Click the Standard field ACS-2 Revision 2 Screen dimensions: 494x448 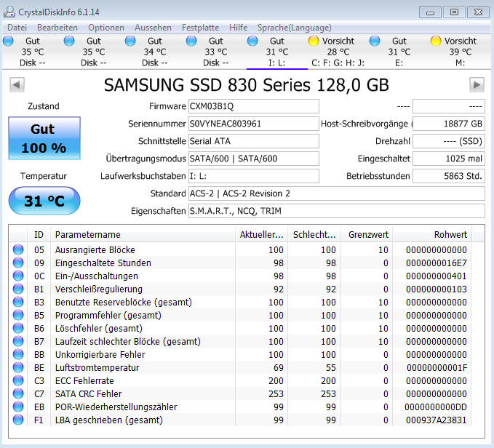[x=336, y=193]
